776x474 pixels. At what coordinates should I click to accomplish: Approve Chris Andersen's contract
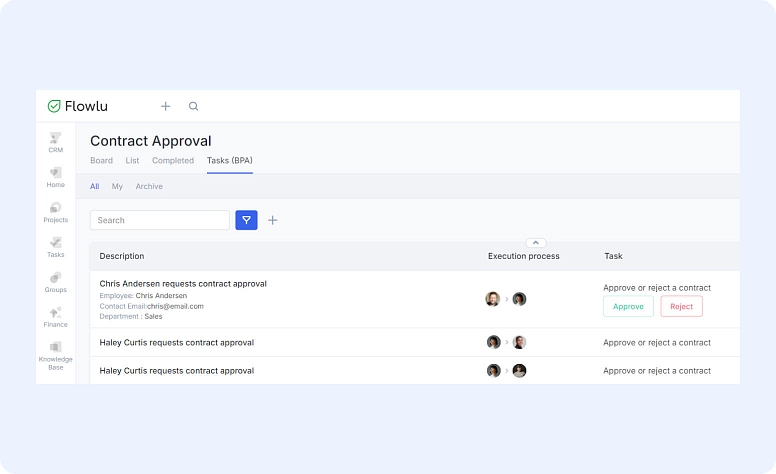628,306
